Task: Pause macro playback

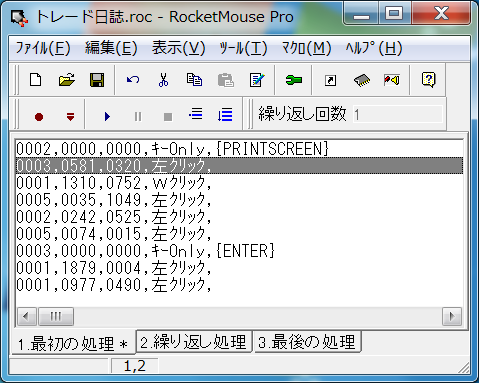Action: coord(138,117)
